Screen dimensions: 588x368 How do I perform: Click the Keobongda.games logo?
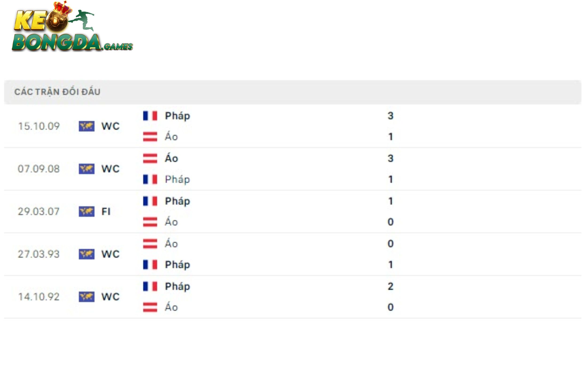(x=72, y=27)
